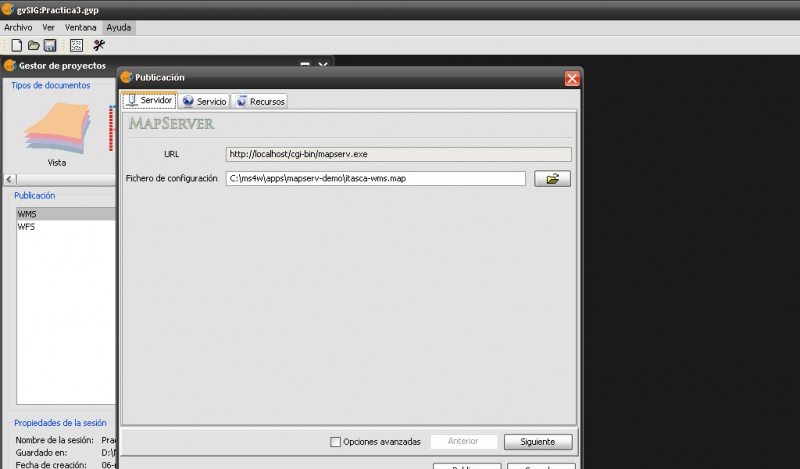The height and width of the screenshot is (469, 800).
Task: Click the New project toolbar icon
Action: [x=16, y=45]
